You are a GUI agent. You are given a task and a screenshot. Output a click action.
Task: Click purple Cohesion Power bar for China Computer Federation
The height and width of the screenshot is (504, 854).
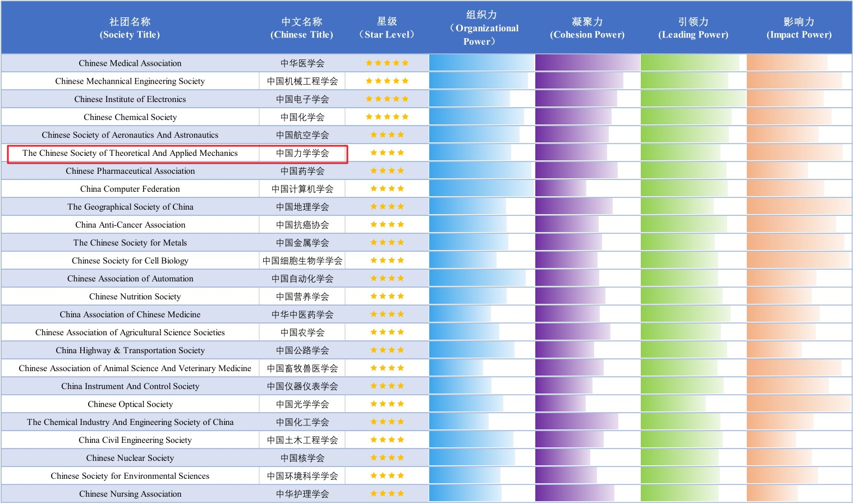pyautogui.click(x=561, y=188)
